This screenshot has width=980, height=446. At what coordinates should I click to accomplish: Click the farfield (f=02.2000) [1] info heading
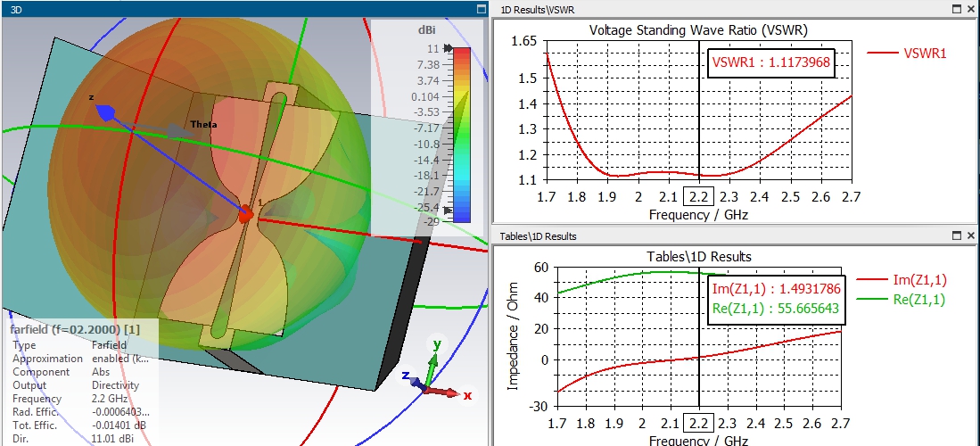pos(75,330)
